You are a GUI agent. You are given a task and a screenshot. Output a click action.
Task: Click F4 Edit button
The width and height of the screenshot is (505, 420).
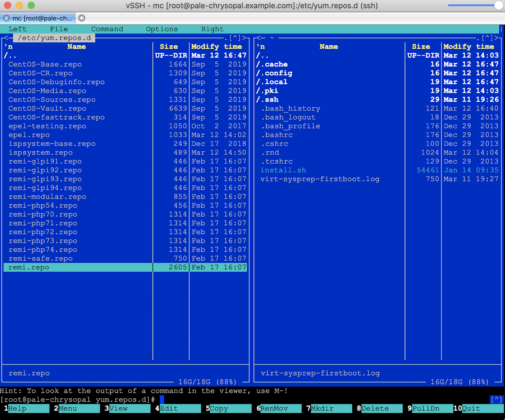click(178, 408)
